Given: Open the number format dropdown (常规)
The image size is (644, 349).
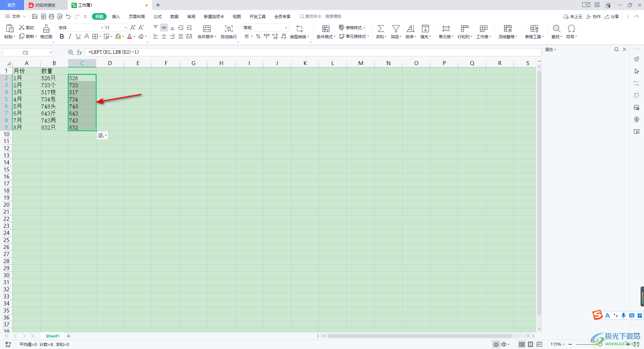Looking at the screenshot, I should [x=286, y=28].
